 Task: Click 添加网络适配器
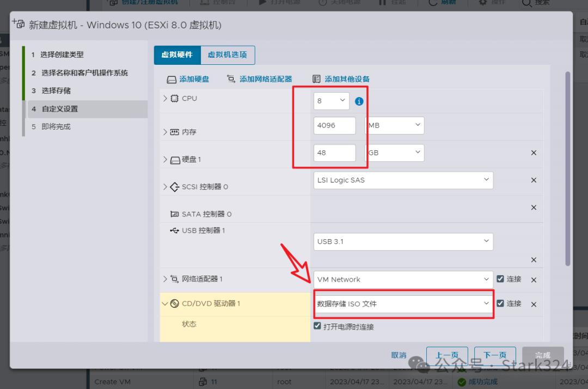(x=260, y=79)
